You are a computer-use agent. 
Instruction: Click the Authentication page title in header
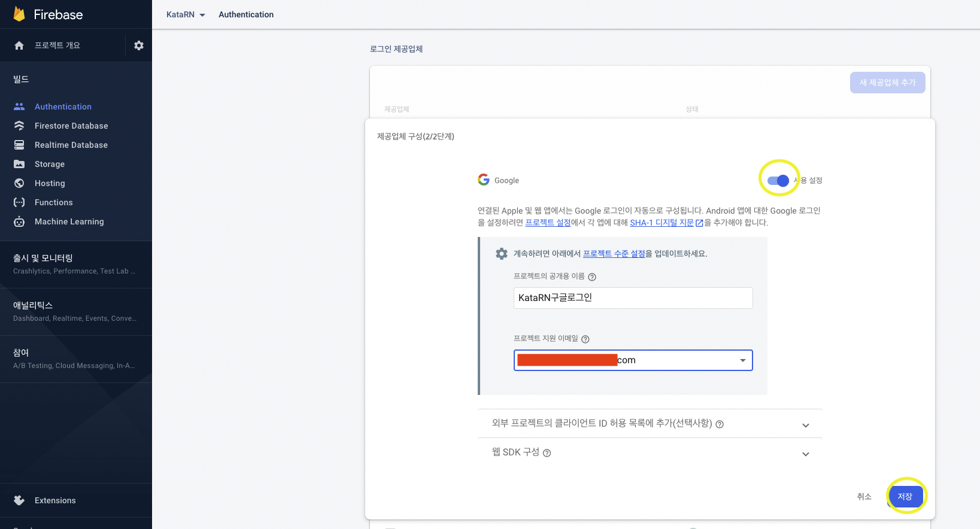pos(246,14)
